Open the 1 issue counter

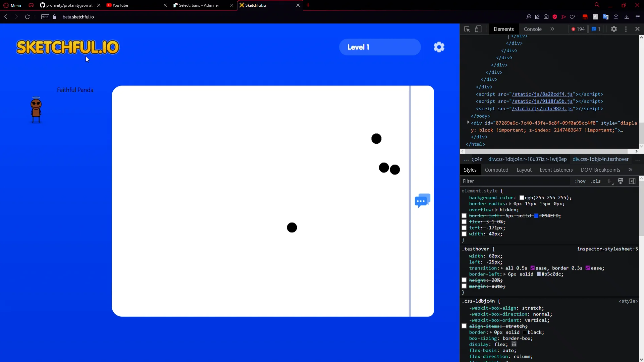point(596,29)
